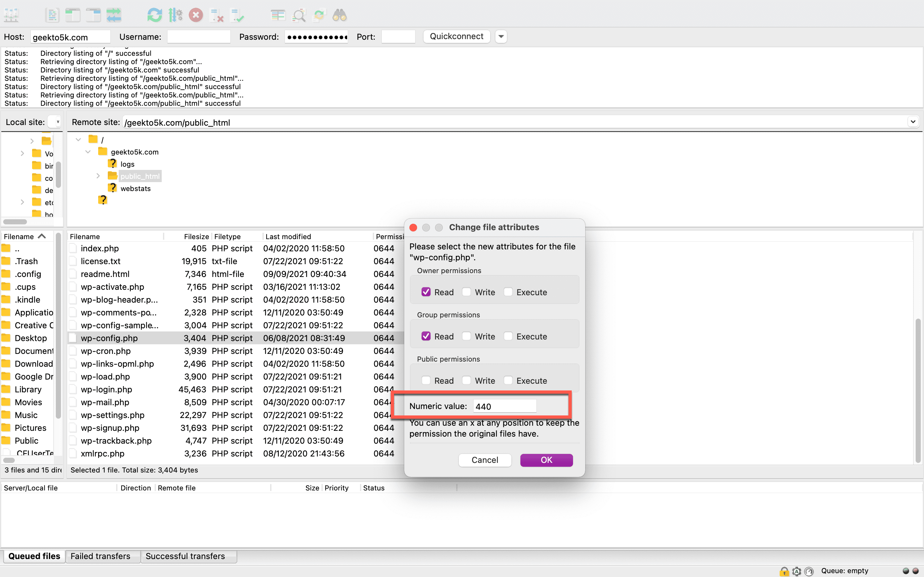
Task: Select the Directory comparison icon
Action: [x=278, y=15]
